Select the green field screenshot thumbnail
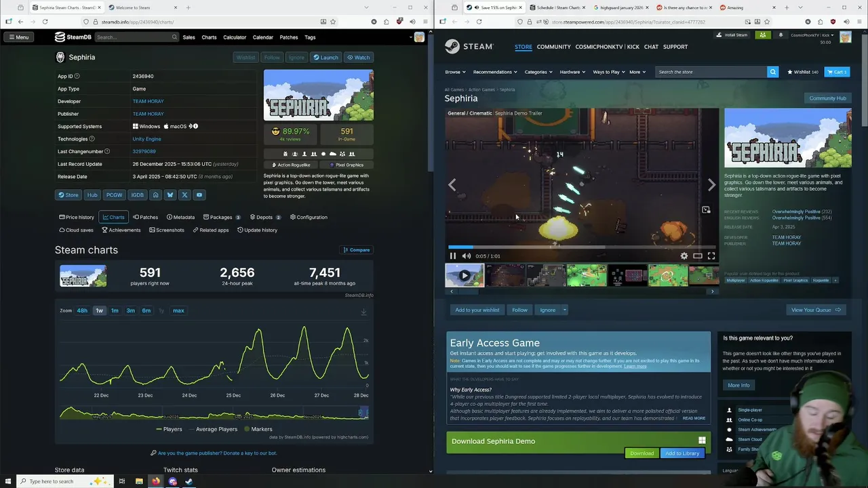 587,276
